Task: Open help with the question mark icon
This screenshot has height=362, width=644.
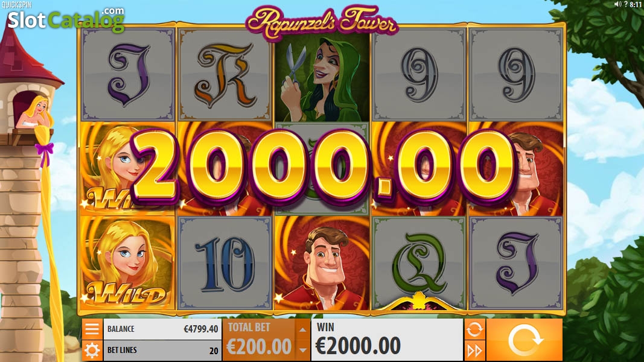Action: [x=625, y=4]
